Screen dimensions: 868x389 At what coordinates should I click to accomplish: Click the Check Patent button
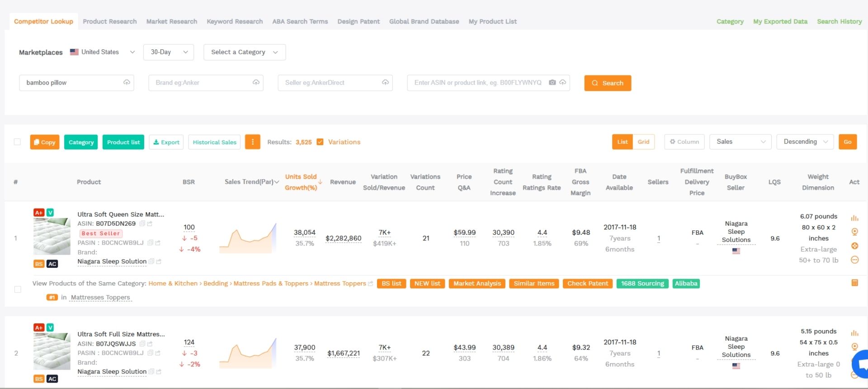point(588,284)
